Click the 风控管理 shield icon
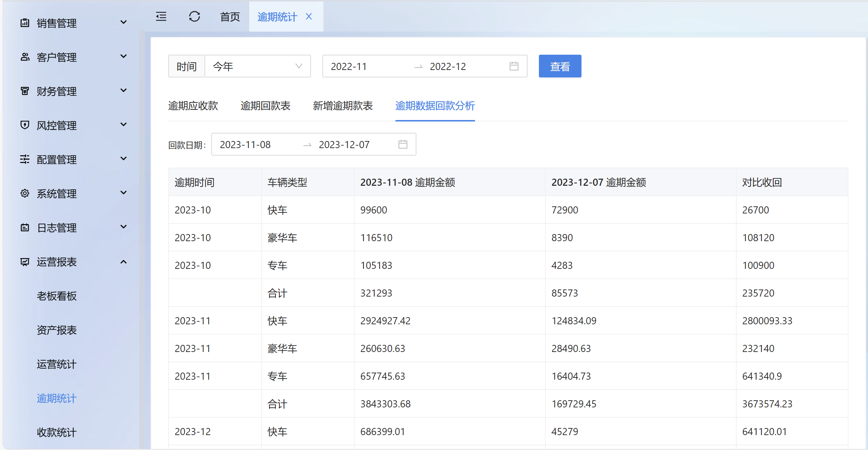This screenshot has width=868, height=450. click(x=25, y=125)
